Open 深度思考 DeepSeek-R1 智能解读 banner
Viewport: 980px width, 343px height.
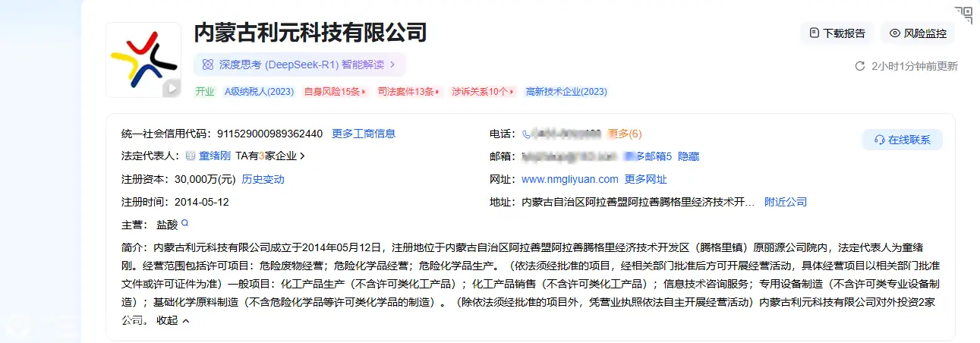point(299,65)
